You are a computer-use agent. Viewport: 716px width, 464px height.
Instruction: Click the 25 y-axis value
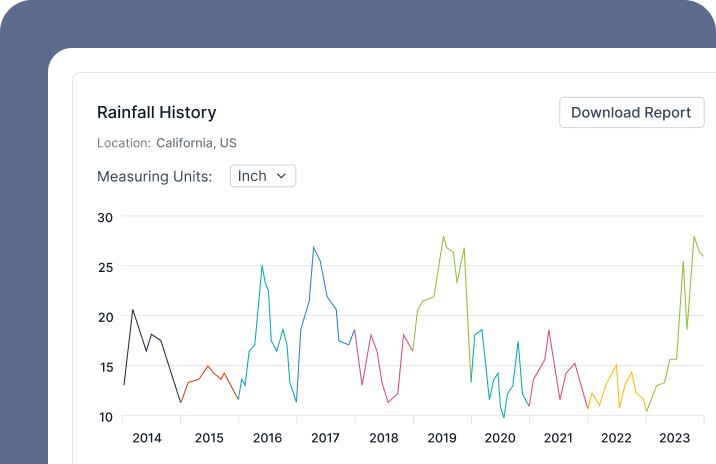coord(105,268)
